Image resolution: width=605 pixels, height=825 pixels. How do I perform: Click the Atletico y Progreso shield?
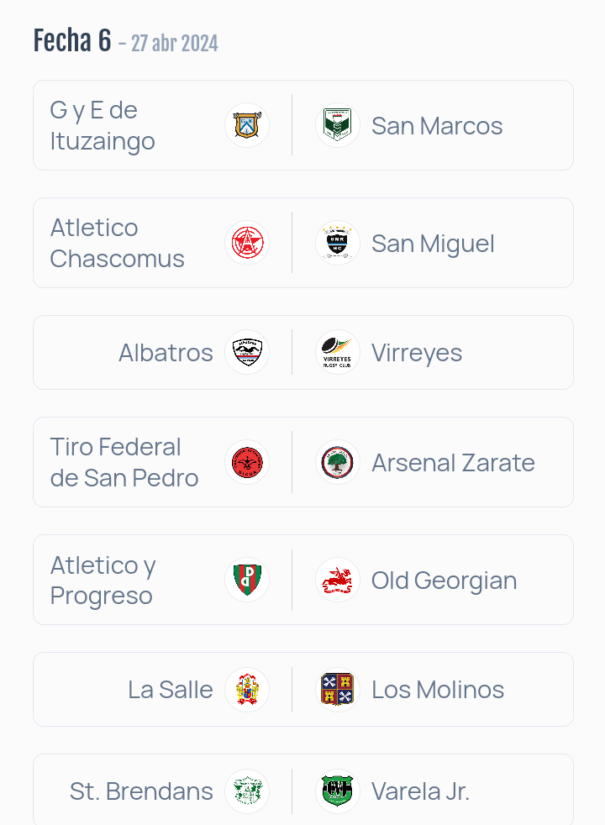coord(247,580)
